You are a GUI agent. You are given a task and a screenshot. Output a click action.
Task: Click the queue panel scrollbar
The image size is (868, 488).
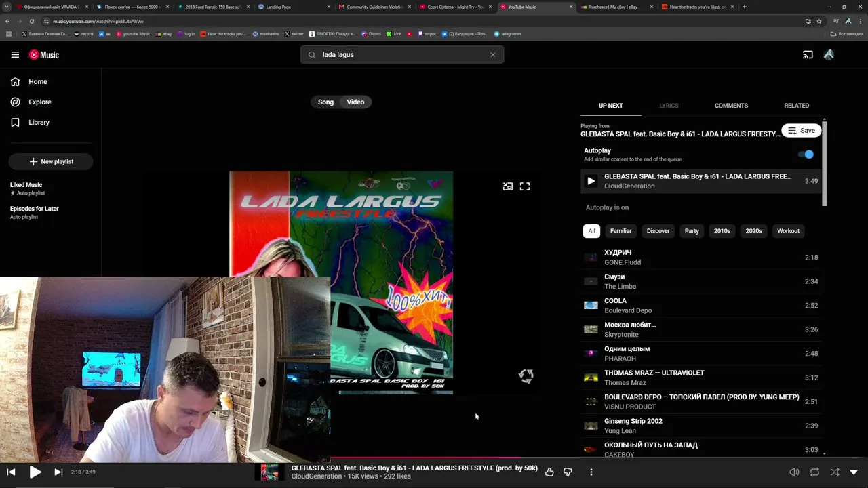(825, 163)
